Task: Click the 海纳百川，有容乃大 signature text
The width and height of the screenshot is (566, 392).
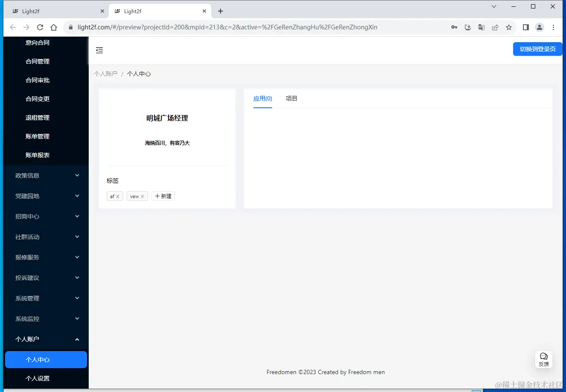Action: pos(167,143)
